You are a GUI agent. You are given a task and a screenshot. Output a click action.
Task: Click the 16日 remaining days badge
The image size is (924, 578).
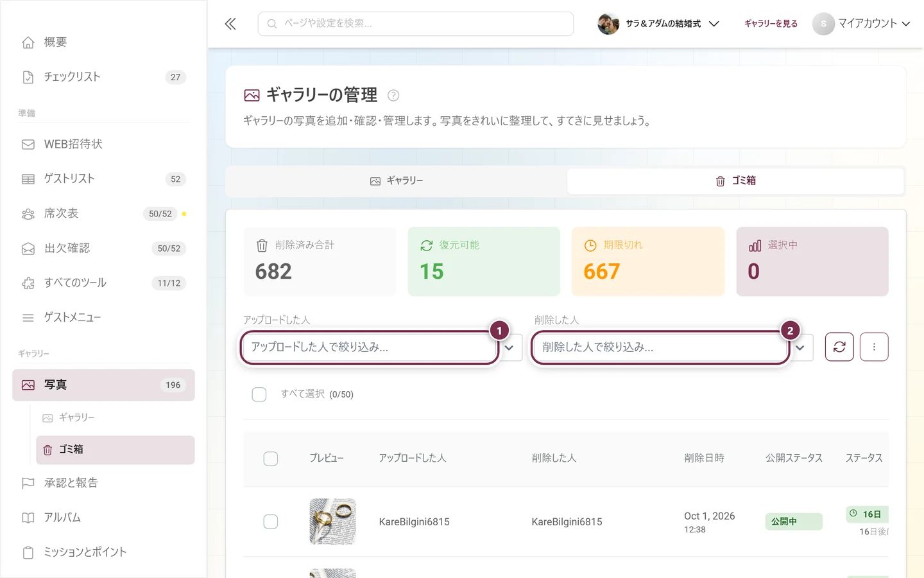click(x=868, y=514)
